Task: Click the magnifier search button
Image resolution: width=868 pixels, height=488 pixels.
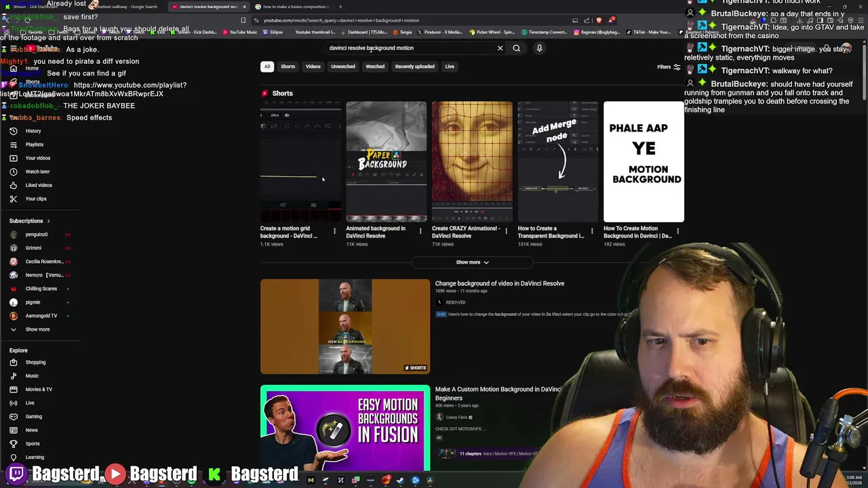Action: 517,48
